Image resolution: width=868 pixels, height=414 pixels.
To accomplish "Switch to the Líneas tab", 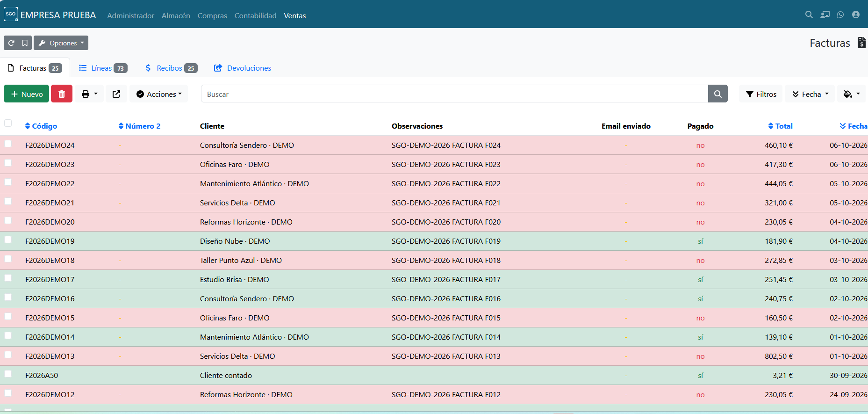I will [103, 68].
